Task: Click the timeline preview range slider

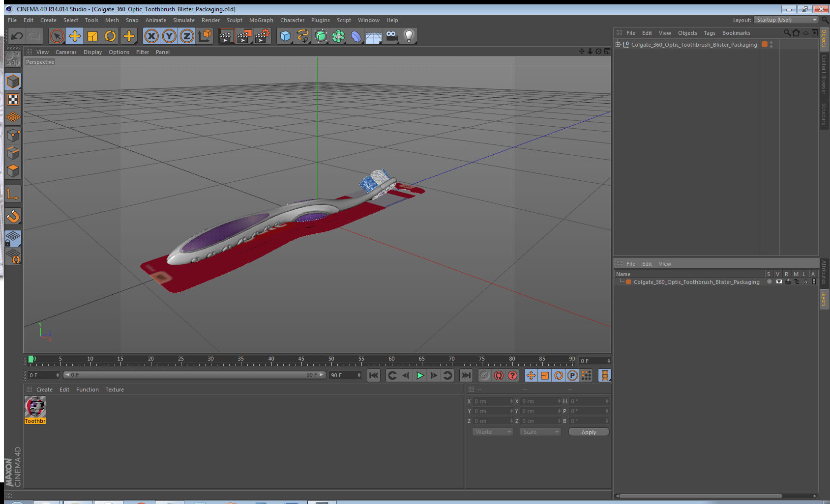Action: [x=195, y=375]
